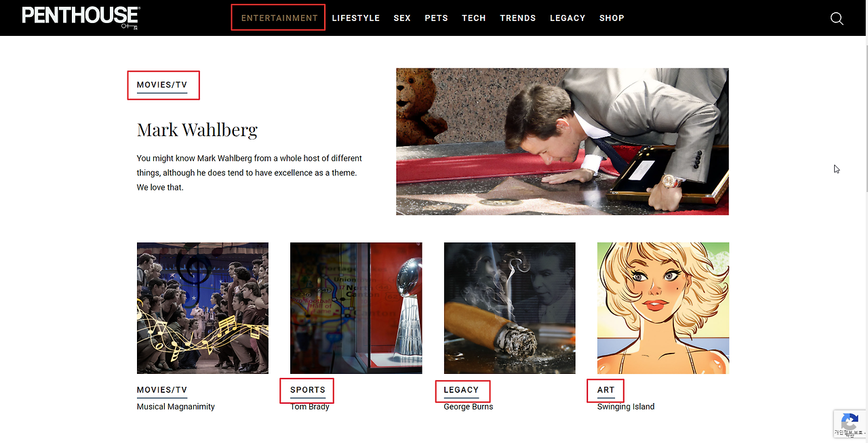Open the George Burns cigar thumbnail
This screenshot has width=868, height=443.
click(x=510, y=308)
